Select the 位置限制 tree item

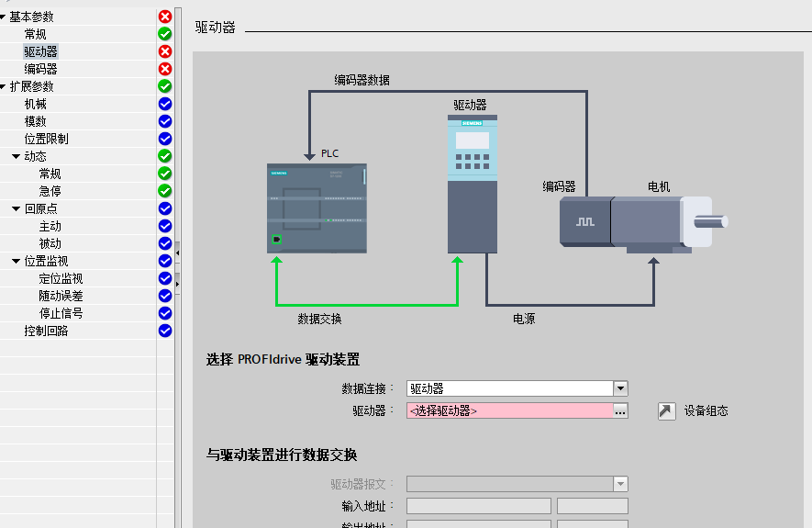click(x=46, y=139)
